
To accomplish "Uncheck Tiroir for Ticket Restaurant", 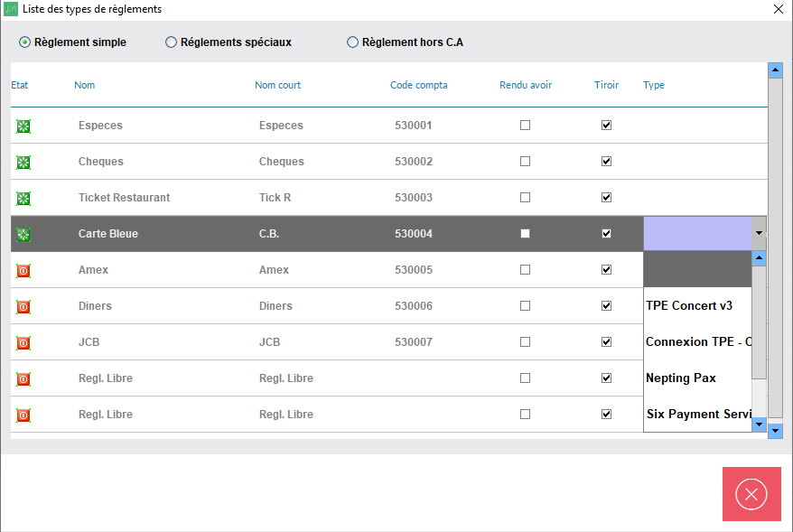I will pyautogui.click(x=606, y=197).
